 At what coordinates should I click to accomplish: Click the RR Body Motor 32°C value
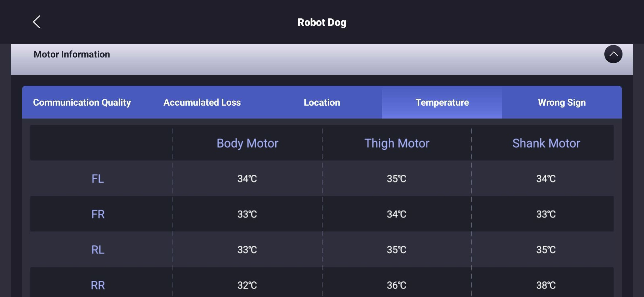click(x=247, y=285)
